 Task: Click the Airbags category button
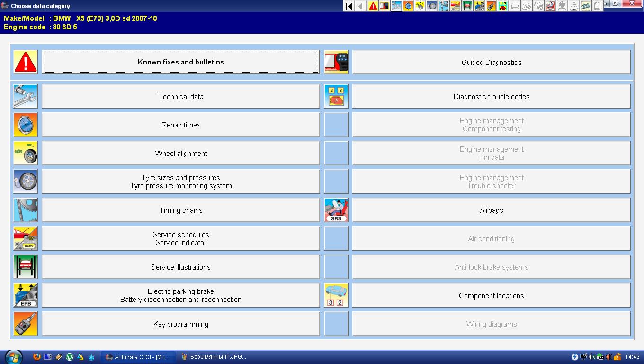click(x=491, y=210)
